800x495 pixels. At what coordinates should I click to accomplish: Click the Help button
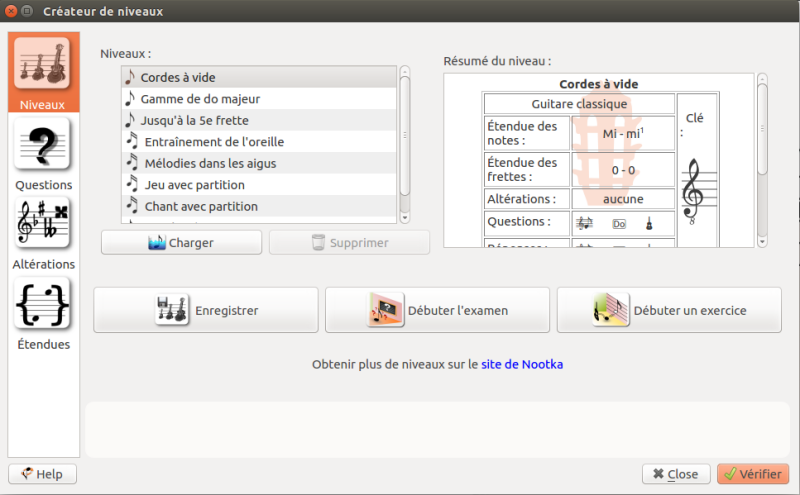(42, 474)
